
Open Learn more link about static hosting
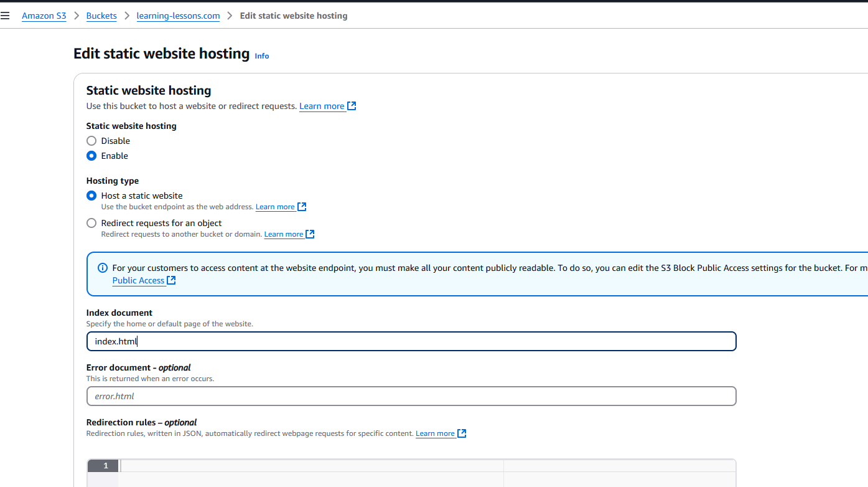pyautogui.click(x=322, y=106)
